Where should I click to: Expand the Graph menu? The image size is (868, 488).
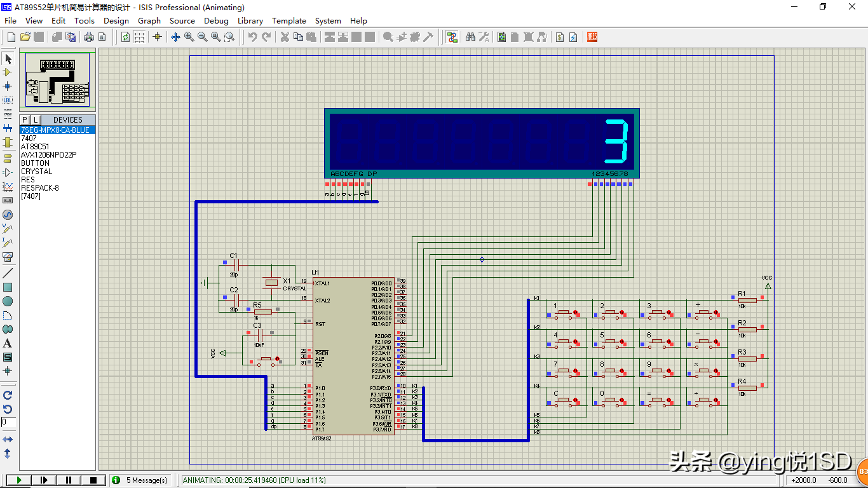(x=149, y=20)
